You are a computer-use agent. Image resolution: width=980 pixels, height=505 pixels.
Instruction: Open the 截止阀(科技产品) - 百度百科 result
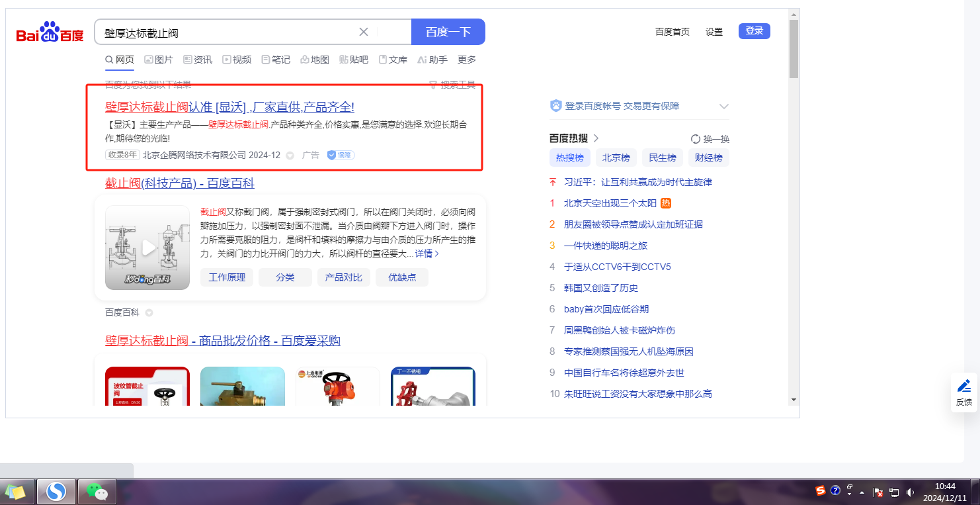coord(179,183)
